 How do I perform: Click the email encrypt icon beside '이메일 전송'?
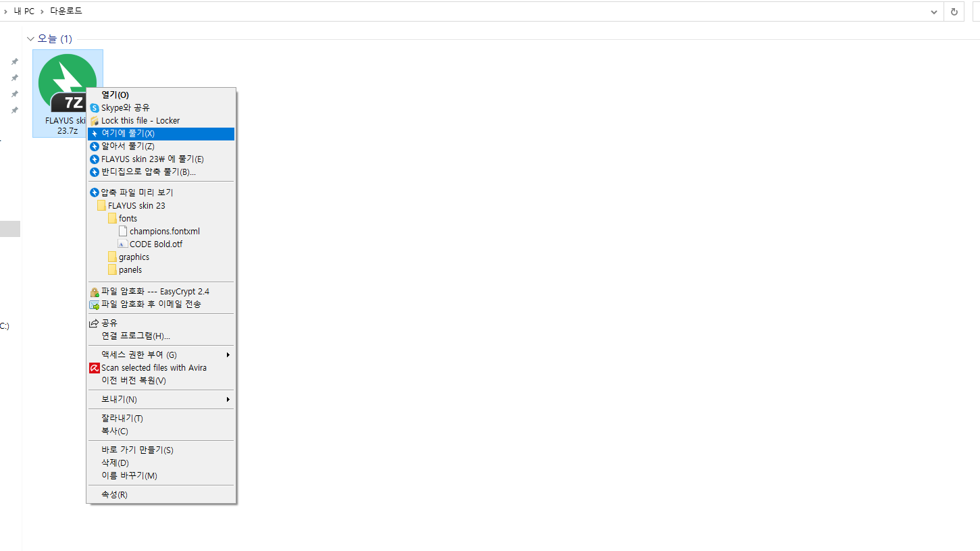coord(95,305)
